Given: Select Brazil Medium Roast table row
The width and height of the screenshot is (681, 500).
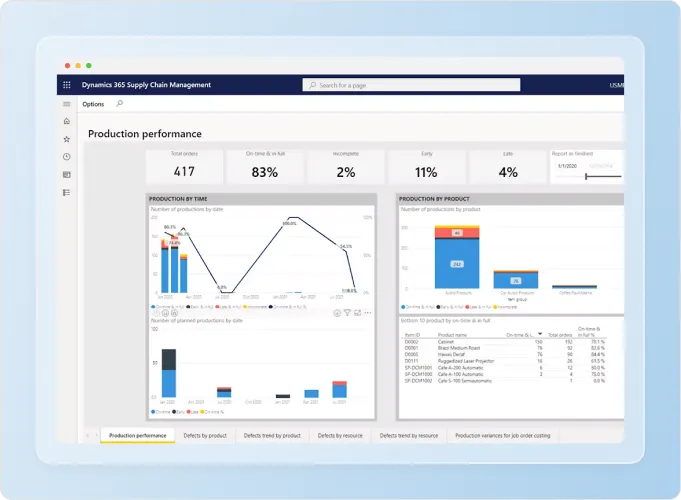Looking at the screenshot, I should coord(504,348).
